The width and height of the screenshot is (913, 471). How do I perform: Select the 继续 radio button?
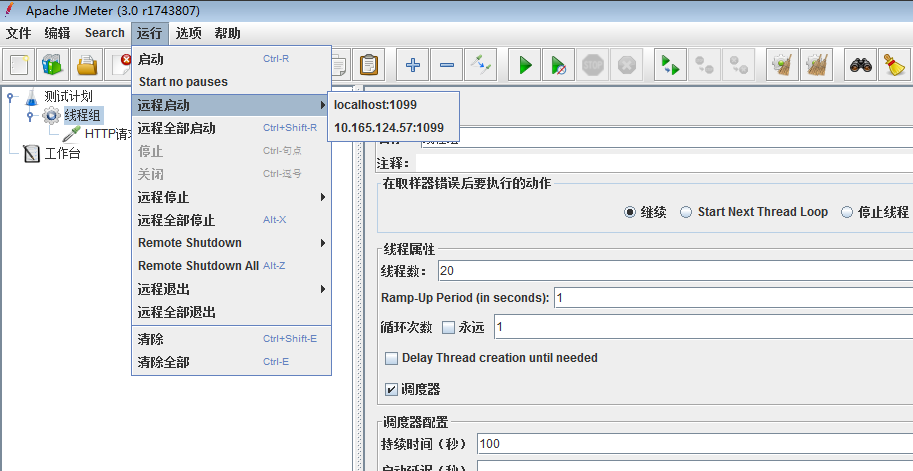point(629,212)
